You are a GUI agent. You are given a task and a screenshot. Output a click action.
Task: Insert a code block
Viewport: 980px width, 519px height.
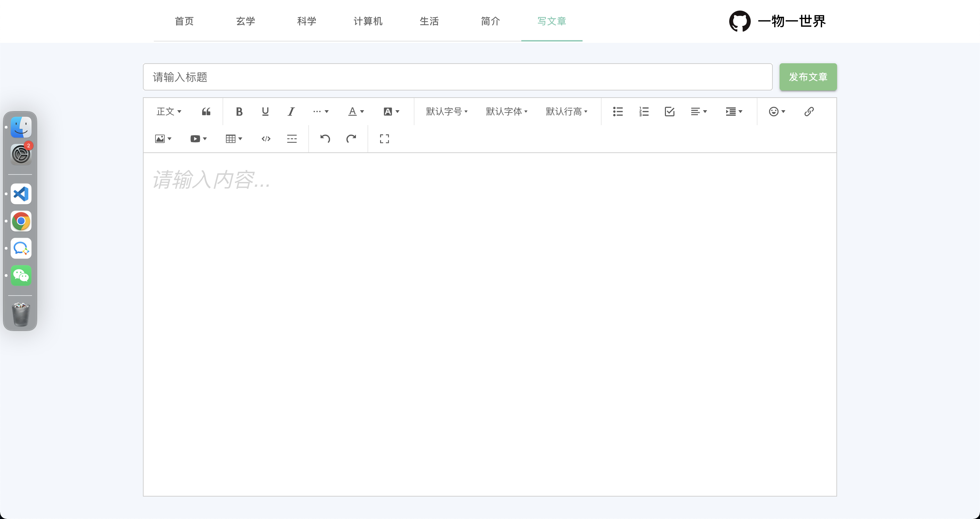(266, 139)
